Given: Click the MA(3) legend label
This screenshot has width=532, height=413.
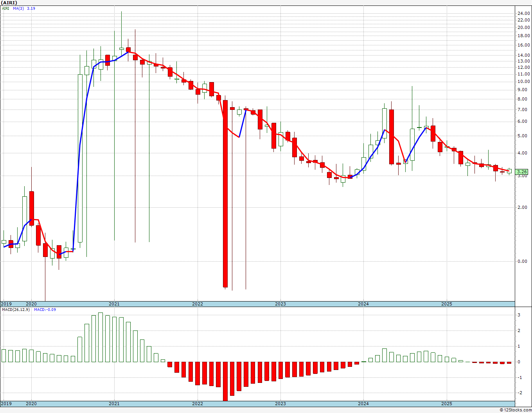Looking at the screenshot, I should 18,8.
